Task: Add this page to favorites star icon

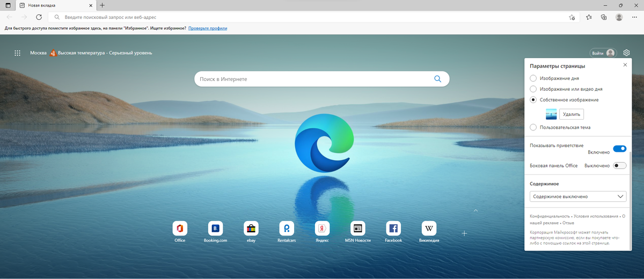Action: (573, 17)
